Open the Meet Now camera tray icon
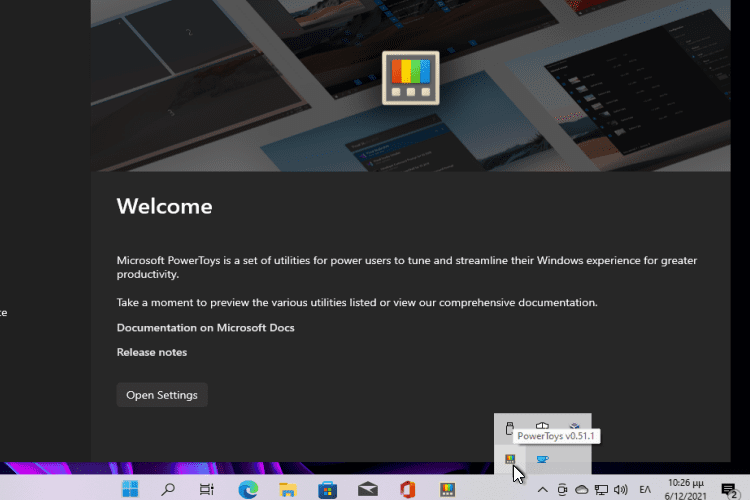The width and height of the screenshot is (750, 500). click(x=562, y=489)
